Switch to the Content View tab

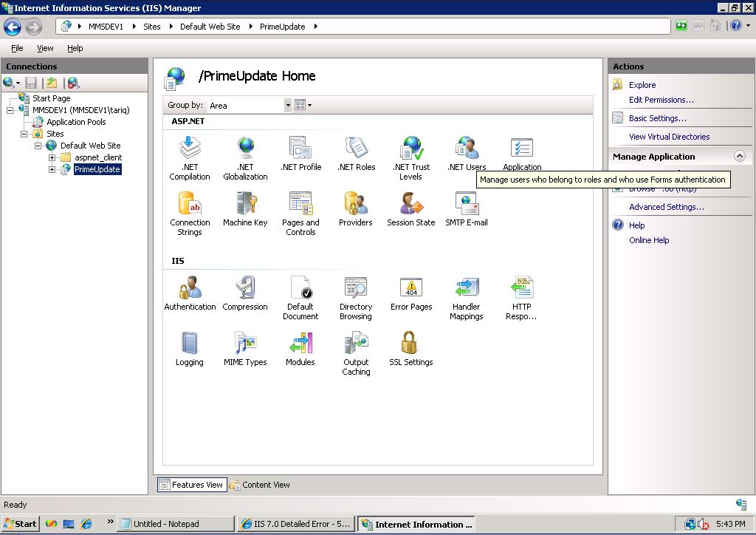coord(261,485)
